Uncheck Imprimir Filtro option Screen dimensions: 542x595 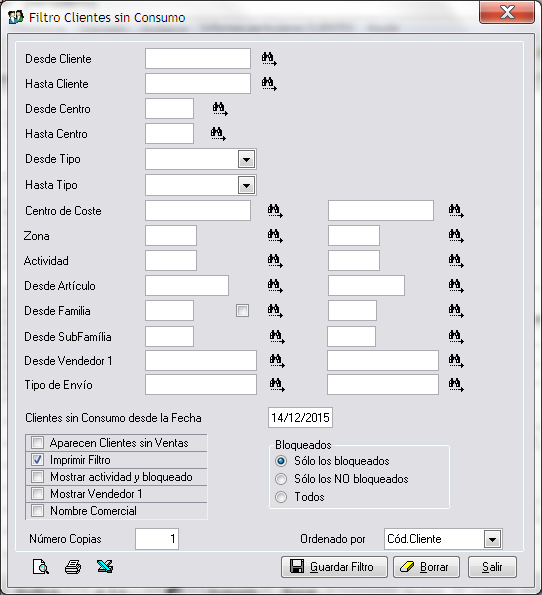pos(37,460)
